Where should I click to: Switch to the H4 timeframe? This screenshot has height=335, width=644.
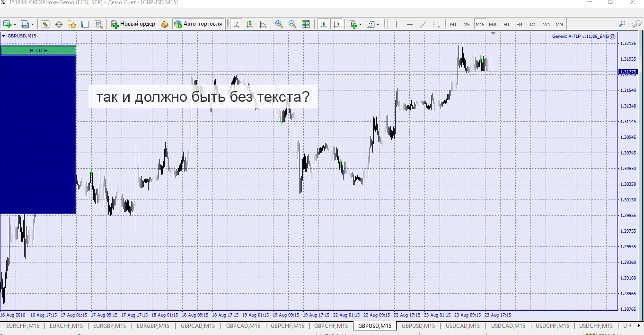(520, 24)
